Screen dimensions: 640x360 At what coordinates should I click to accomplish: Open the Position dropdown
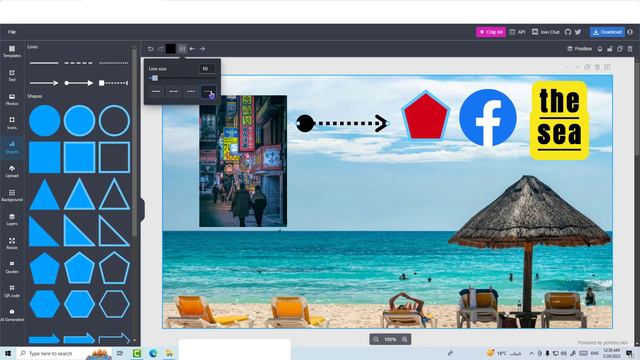(580, 49)
